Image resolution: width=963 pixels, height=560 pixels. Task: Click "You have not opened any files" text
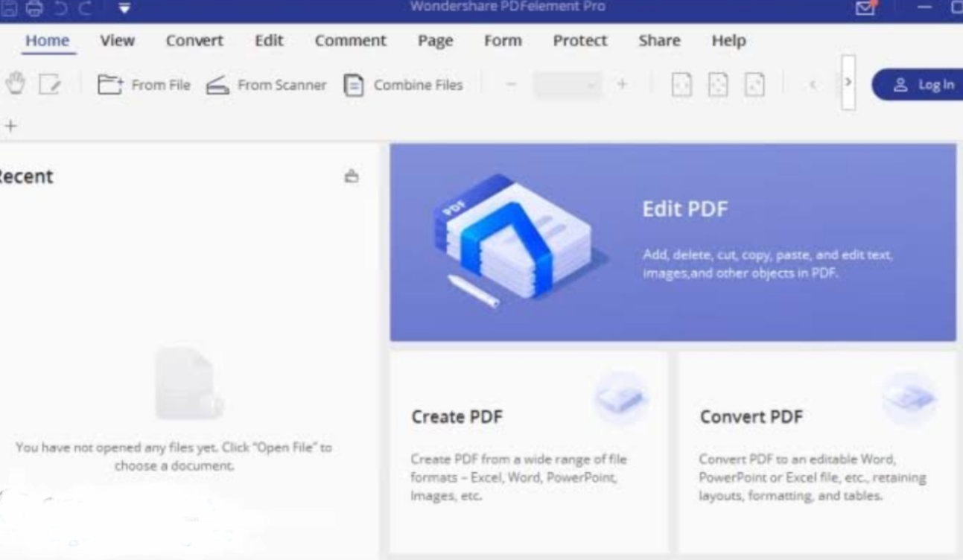point(174,456)
